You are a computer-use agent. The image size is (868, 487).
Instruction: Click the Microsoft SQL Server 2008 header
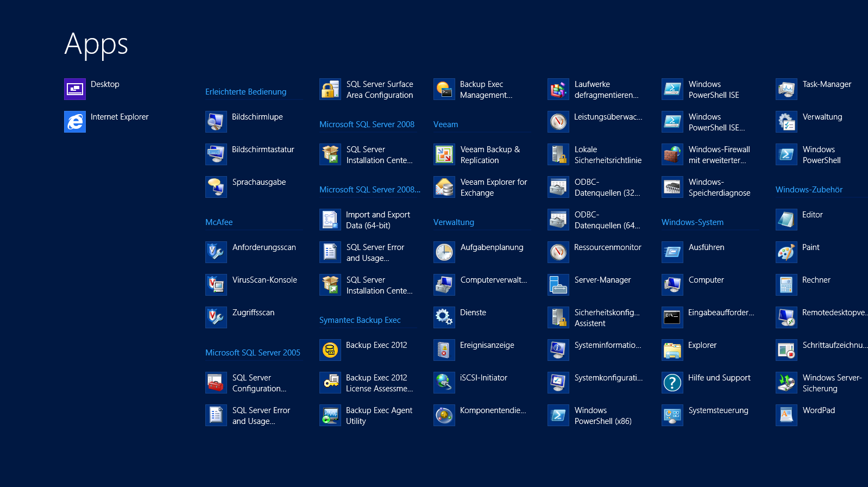pyautogui.click(x=367, y=124)
